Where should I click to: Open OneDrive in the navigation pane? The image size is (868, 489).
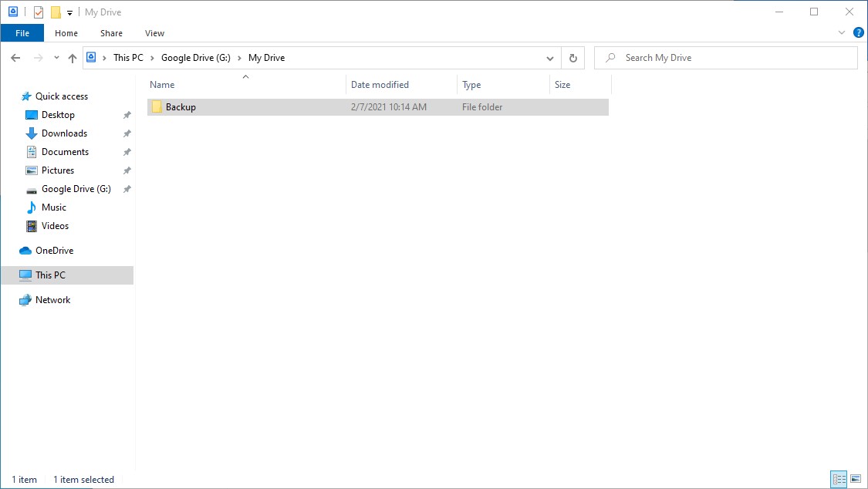[54, 251]
